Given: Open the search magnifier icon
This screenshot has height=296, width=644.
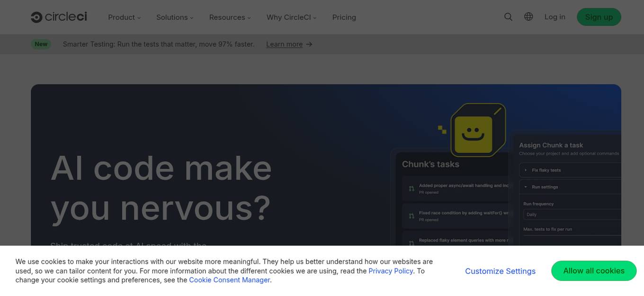Looking at the screenshot, I should 508,17.
